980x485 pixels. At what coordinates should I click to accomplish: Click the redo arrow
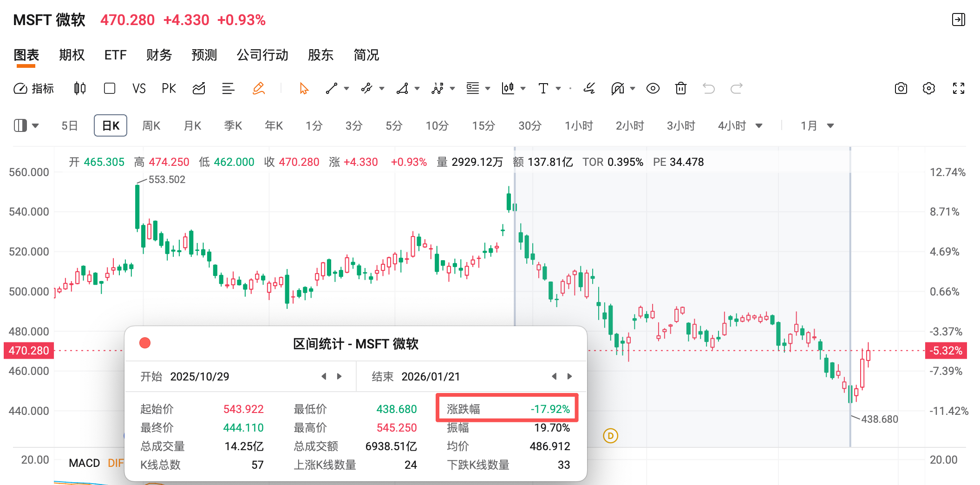pyautogui.click(x=737, y=88)
